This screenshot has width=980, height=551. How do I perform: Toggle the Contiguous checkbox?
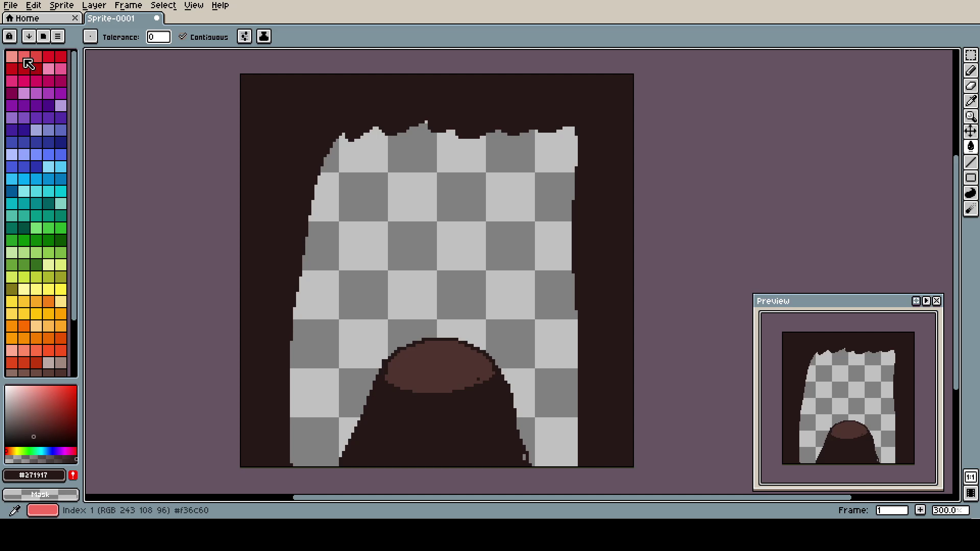[x=183, y=37]
